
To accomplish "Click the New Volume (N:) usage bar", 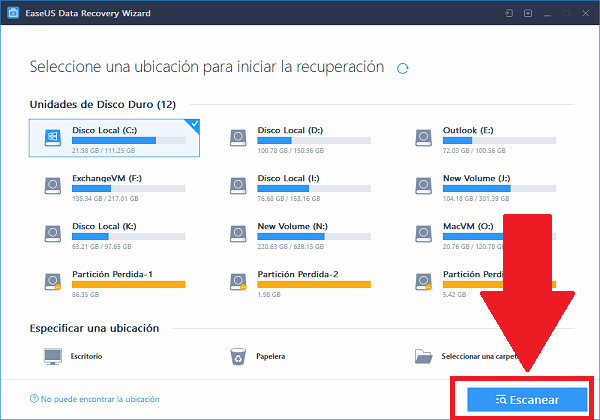I will (x=314, y=236).
